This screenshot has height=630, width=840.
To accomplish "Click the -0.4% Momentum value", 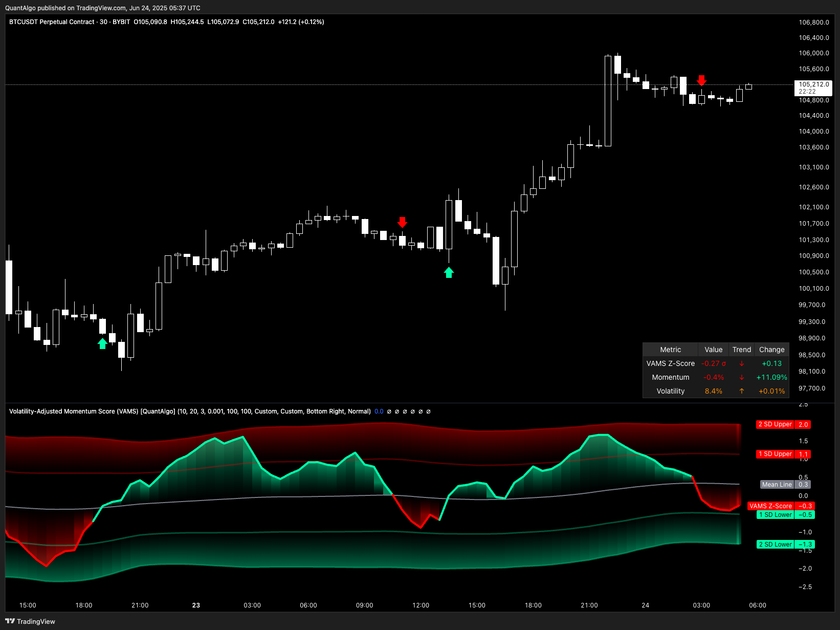I will tap(713, 378).
